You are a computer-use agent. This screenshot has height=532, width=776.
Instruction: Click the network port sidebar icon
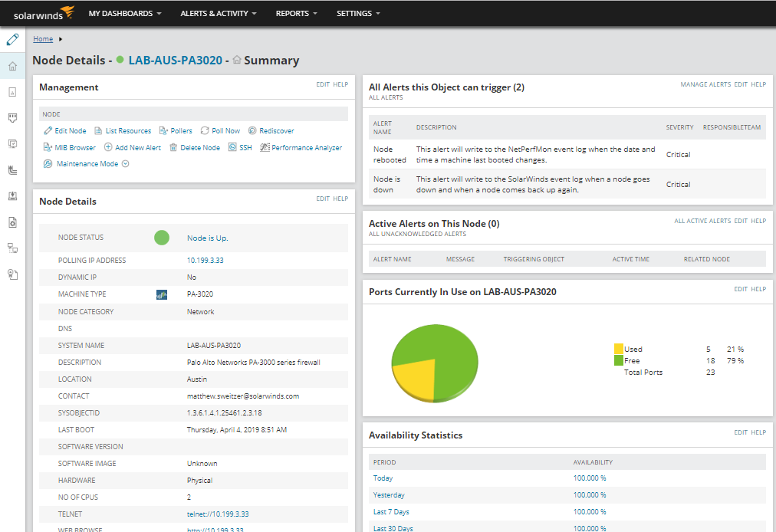(x=13, y=118)
